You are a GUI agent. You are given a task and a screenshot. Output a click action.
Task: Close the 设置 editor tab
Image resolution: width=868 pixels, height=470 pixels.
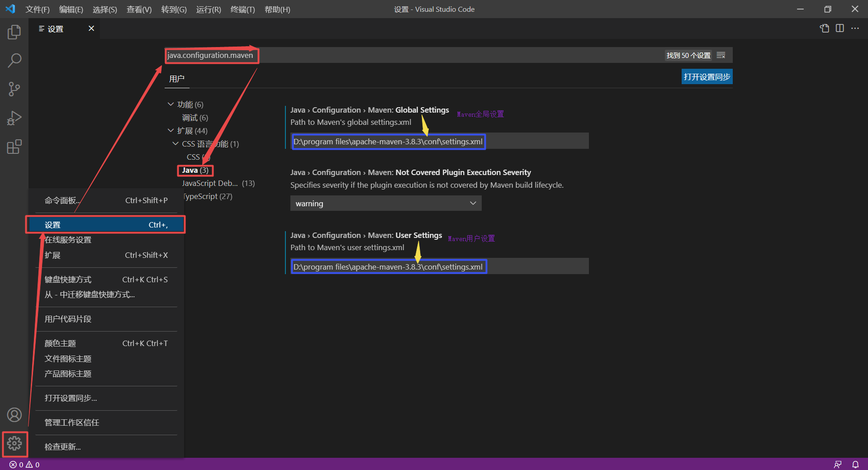pyautogui.click(x=91, y=28)
